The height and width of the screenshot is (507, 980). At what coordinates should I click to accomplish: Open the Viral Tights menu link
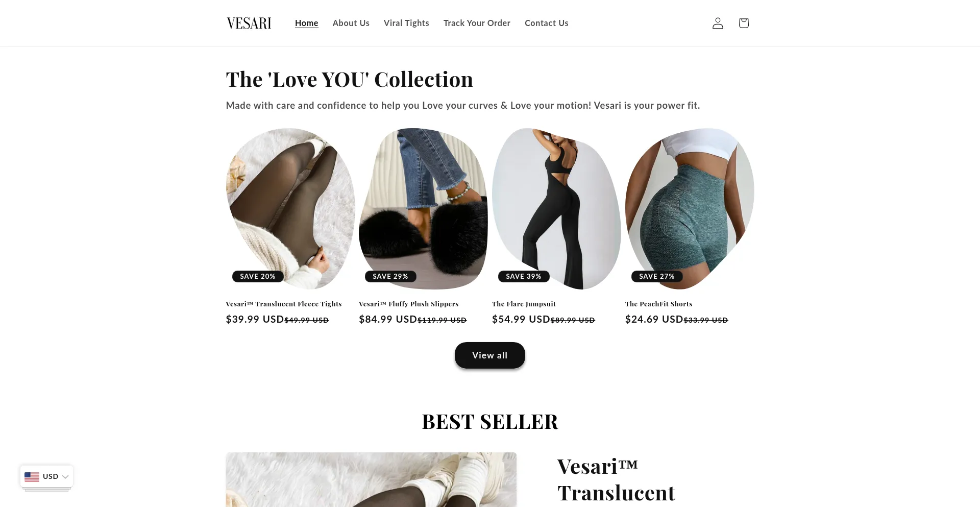(x=406, y=23)
